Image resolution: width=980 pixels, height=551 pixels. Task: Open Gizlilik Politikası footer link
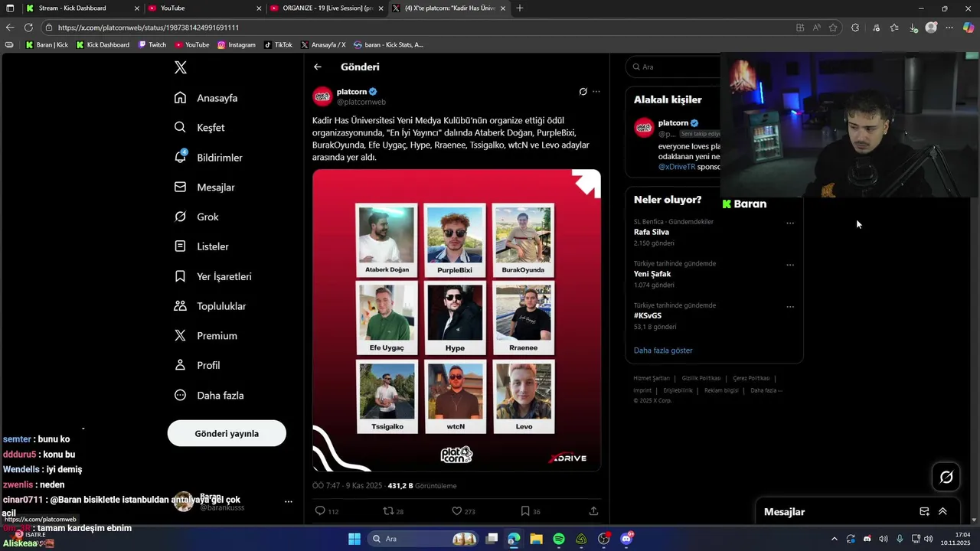pyautogui.click(x=701, y=378)
